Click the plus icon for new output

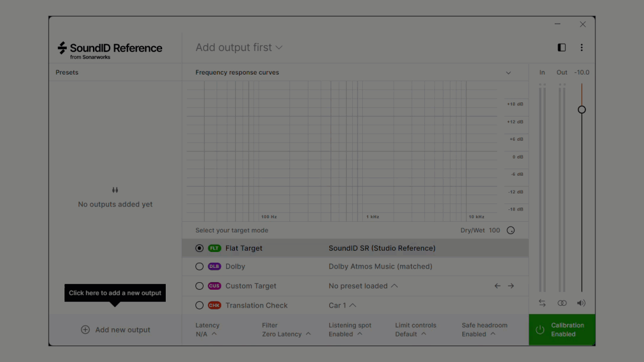coord(85,329)
